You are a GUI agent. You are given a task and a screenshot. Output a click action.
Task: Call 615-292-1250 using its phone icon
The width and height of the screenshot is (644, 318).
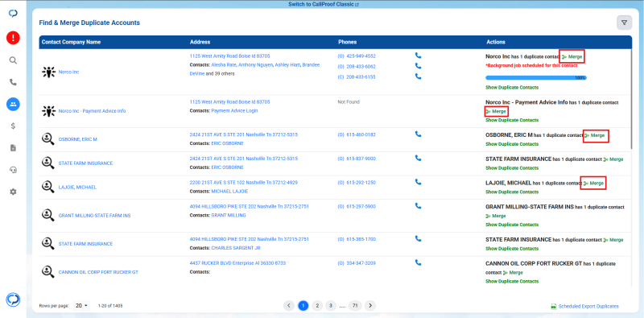coord(418,182)
